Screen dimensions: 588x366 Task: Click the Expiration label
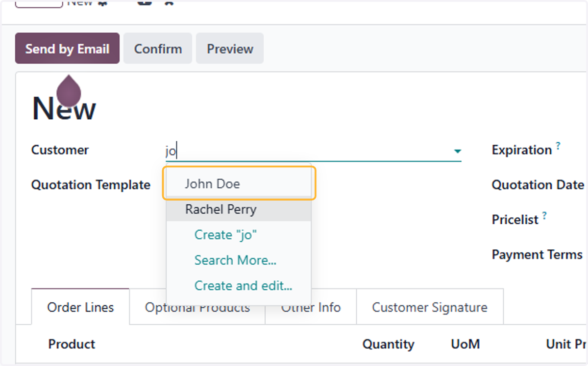click(x=522, y=150)
